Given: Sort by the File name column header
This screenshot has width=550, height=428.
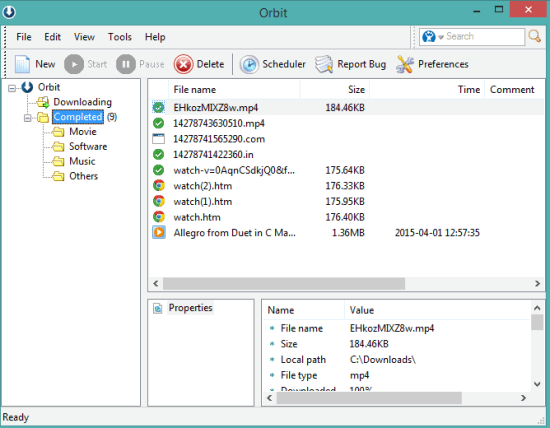Looking at the screenshot, I should 234,90.
